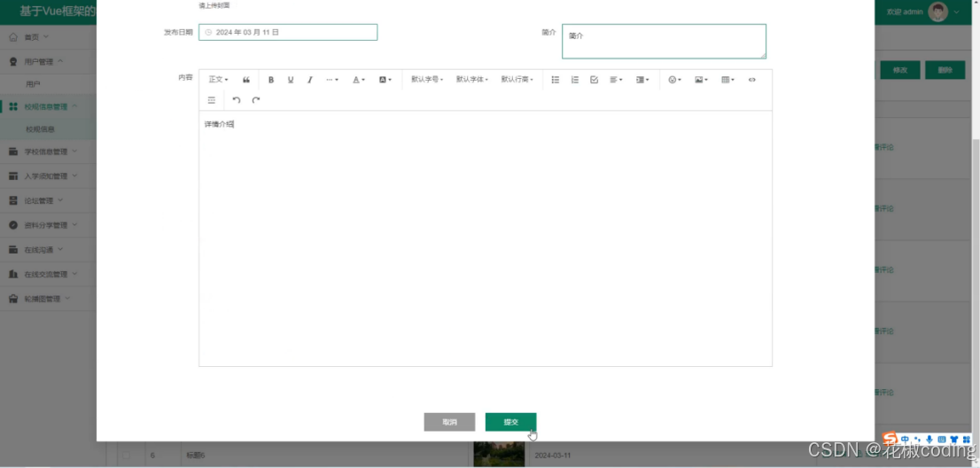Open the 在线交流管理 sidebar menu

(x=48, y=274)
